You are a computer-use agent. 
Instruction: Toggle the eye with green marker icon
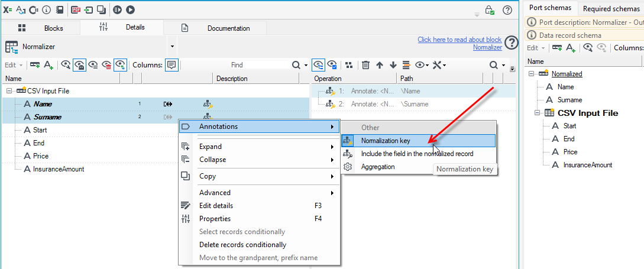click(x=120, y=65)
